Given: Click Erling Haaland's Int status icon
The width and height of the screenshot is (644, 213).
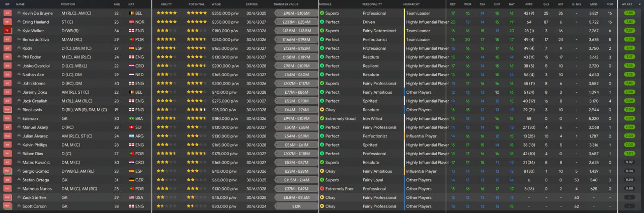Looking at the screenshot, I should pyautogui.click(x=7, y=22).
